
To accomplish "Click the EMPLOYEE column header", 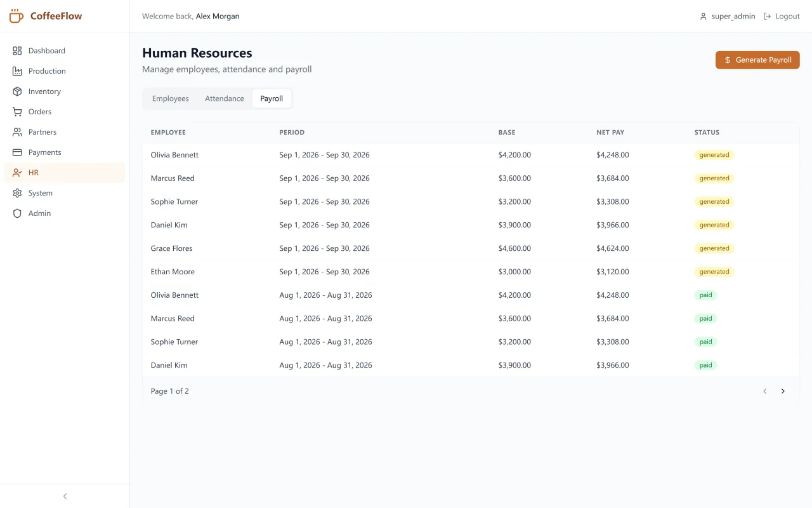I will click(x=168, y=133).
